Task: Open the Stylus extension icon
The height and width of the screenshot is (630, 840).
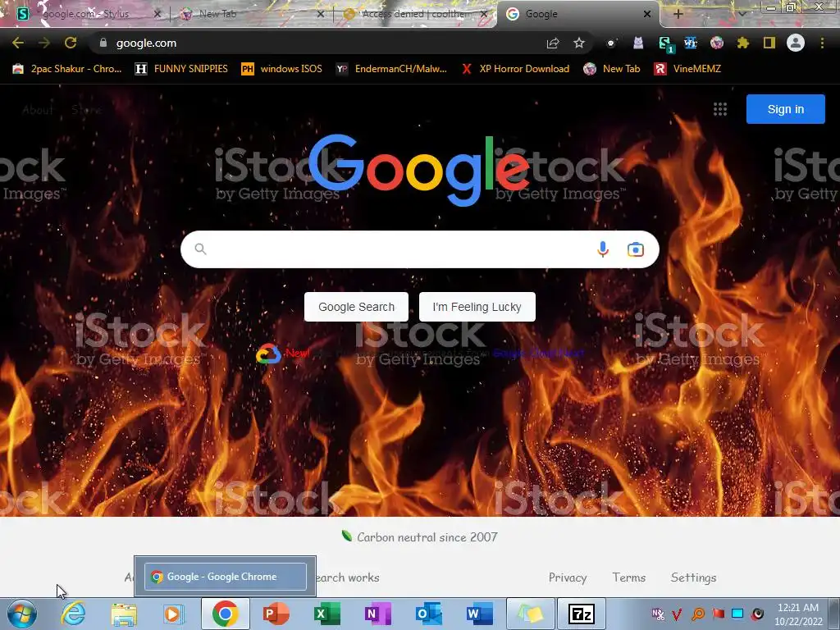Action: (664, 43)
